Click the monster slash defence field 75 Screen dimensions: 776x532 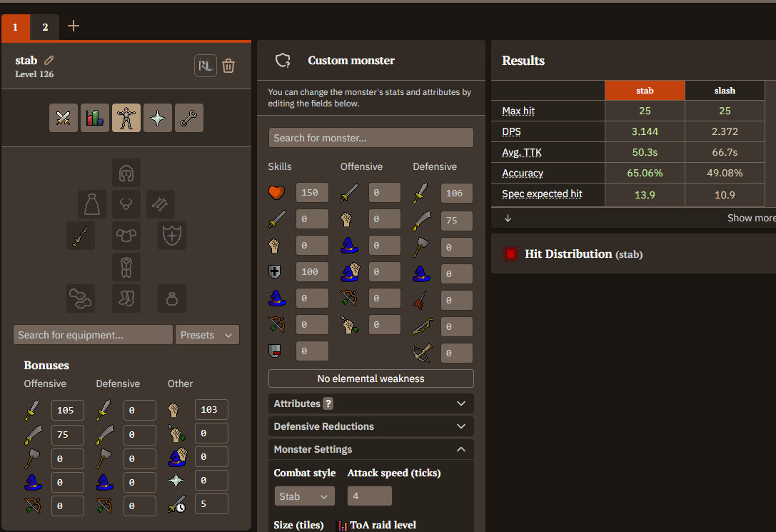(x=456, y=220)
